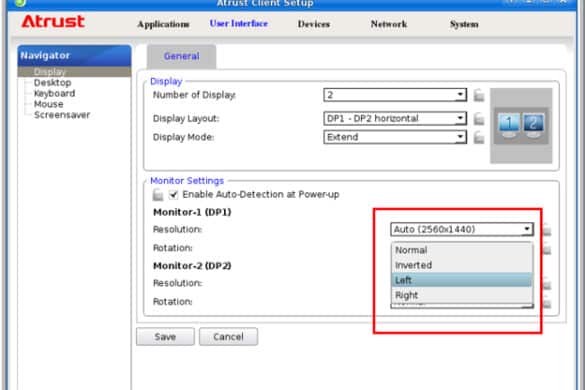Select the General tab
Screen dimensions: 585x390
(181, 56)
